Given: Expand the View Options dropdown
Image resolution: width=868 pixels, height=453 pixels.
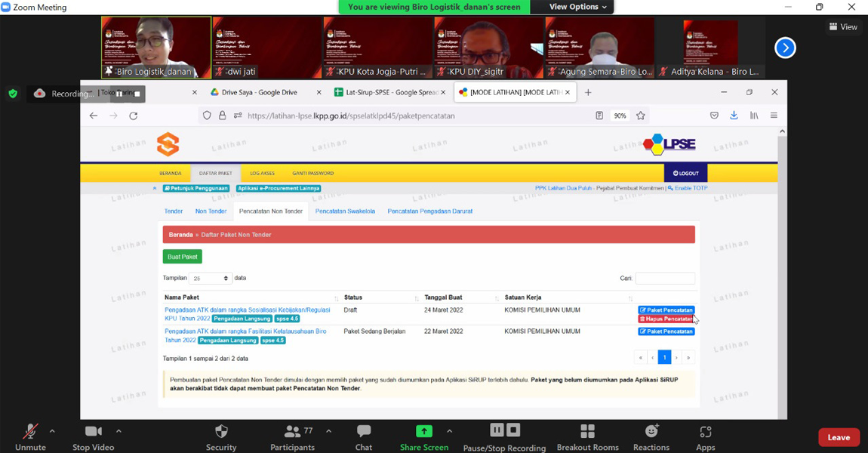Looking at the screenshot, I should tap(577, 7).
